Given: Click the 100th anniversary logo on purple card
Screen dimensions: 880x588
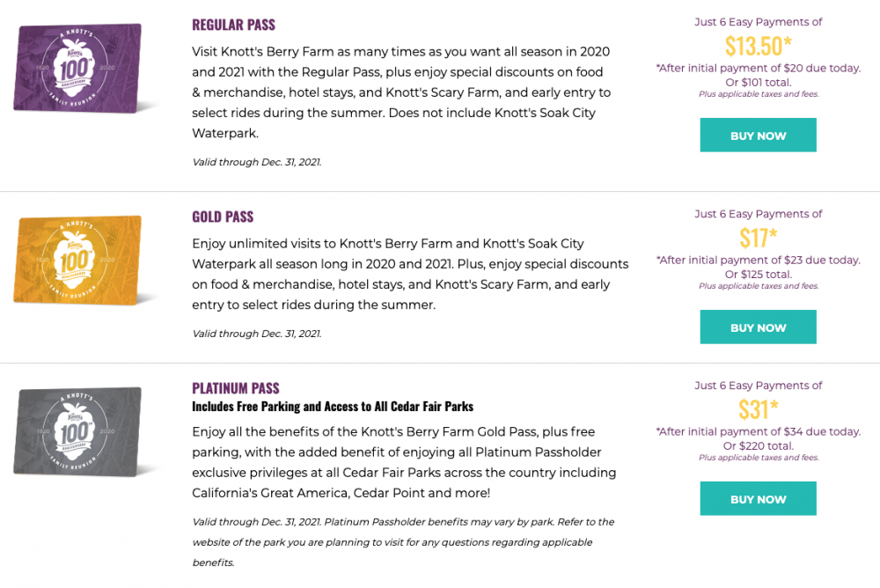Looking at the screenshot, I should [x=77, y=69].
